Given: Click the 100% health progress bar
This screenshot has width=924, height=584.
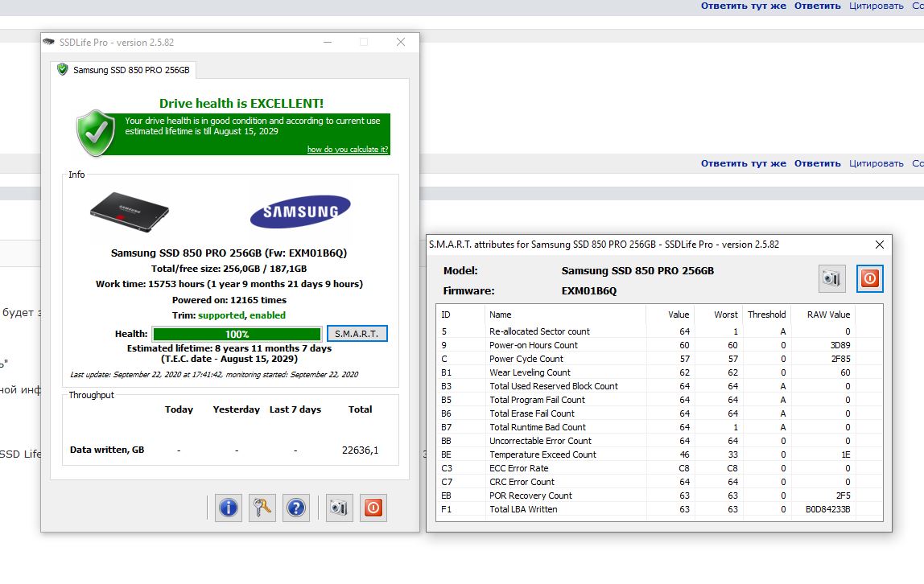Looking at the screenshot, I should (x=237, y=335).
